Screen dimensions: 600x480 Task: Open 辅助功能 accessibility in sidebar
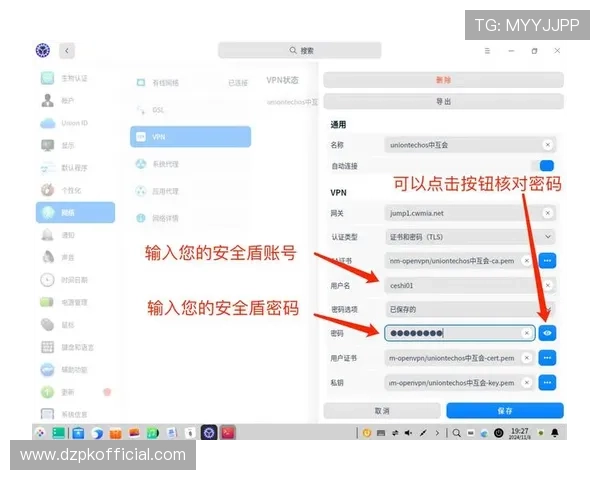point(75,370)
